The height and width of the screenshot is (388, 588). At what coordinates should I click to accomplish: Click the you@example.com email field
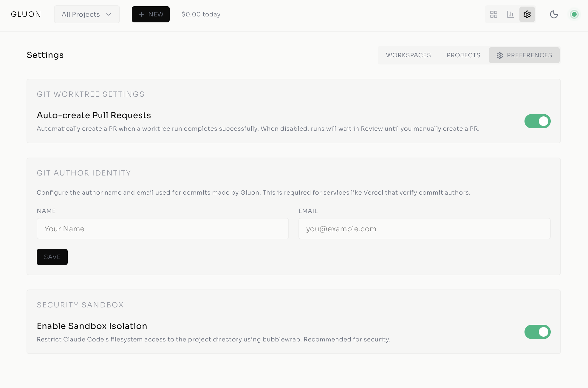[425, 229]
